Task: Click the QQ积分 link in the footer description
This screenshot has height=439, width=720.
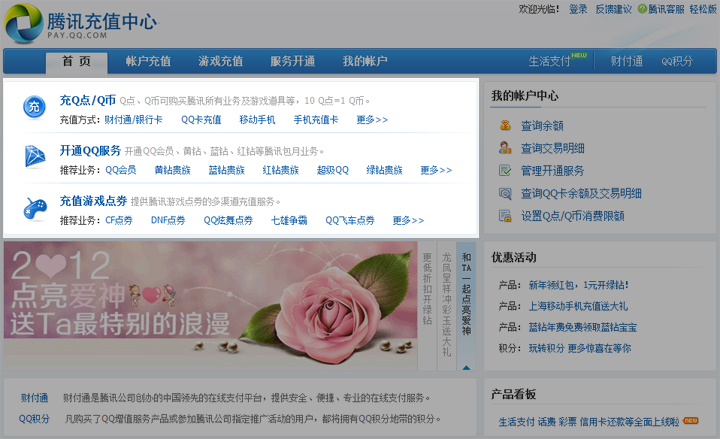Action: (x=34, y=419)
